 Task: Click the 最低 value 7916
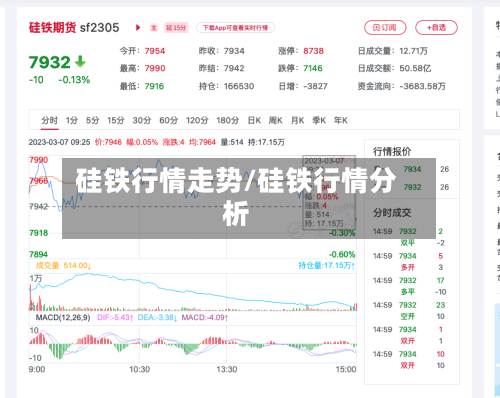coord(154,86)
